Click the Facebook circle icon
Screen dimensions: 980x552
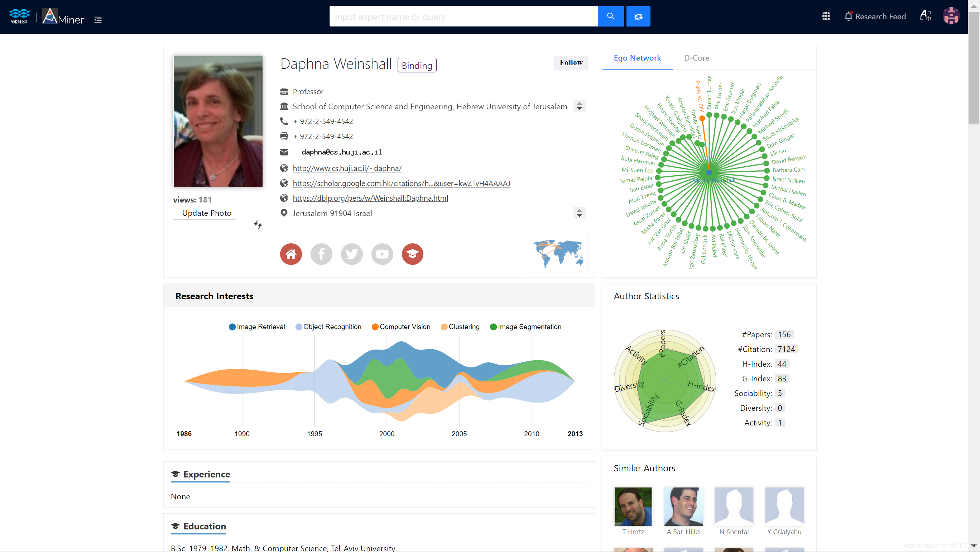click(x=321, y=254)
